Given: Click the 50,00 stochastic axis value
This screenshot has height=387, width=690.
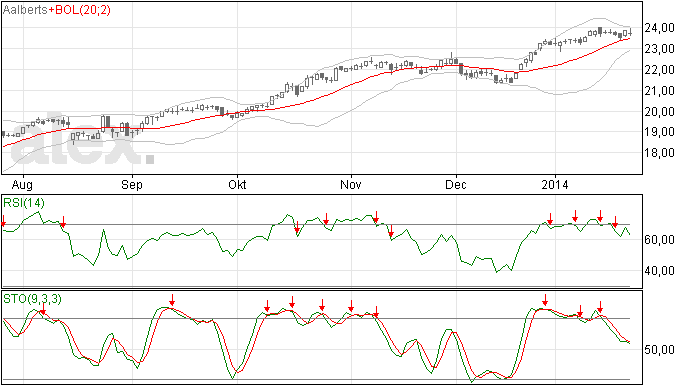Looking at the screenshot, I should tap(659, 350).
